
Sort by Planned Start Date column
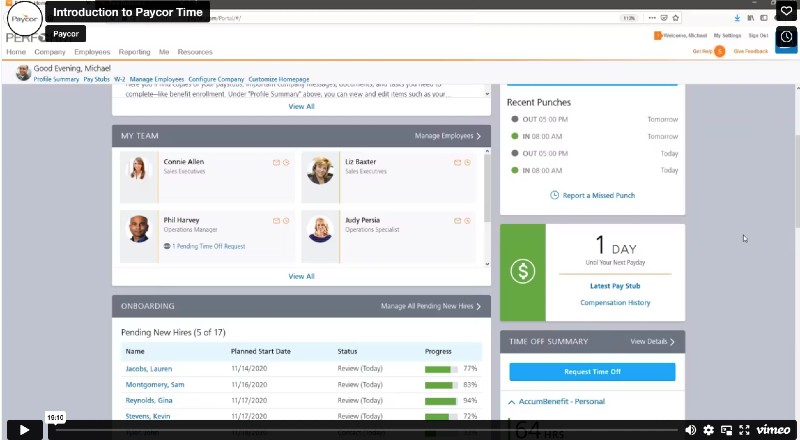pyautogui.click(x=261, y=352)
